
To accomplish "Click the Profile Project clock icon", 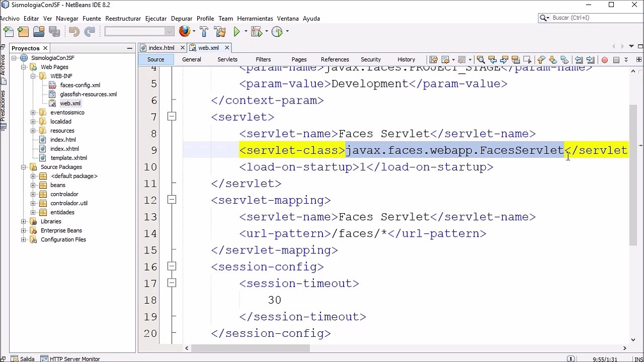I will 277,32.
